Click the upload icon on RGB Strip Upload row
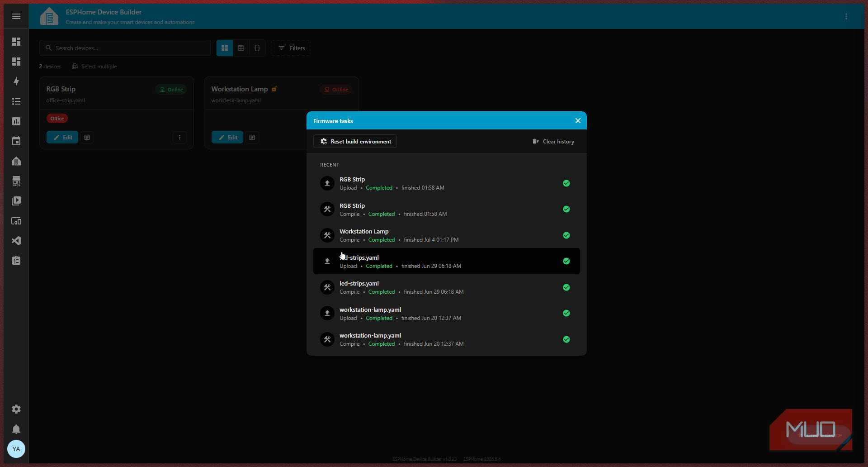This screenshot has width=868, height=467. (327, 183)
